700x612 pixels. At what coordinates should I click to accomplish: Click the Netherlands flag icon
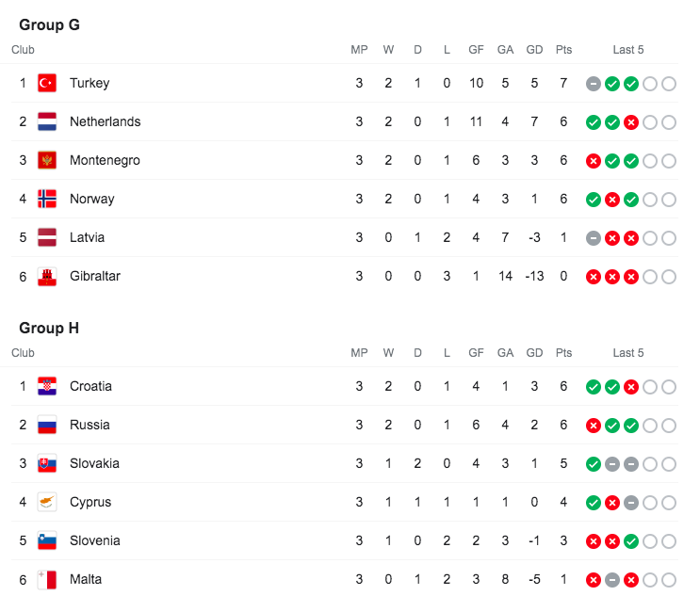click(47, 121)
